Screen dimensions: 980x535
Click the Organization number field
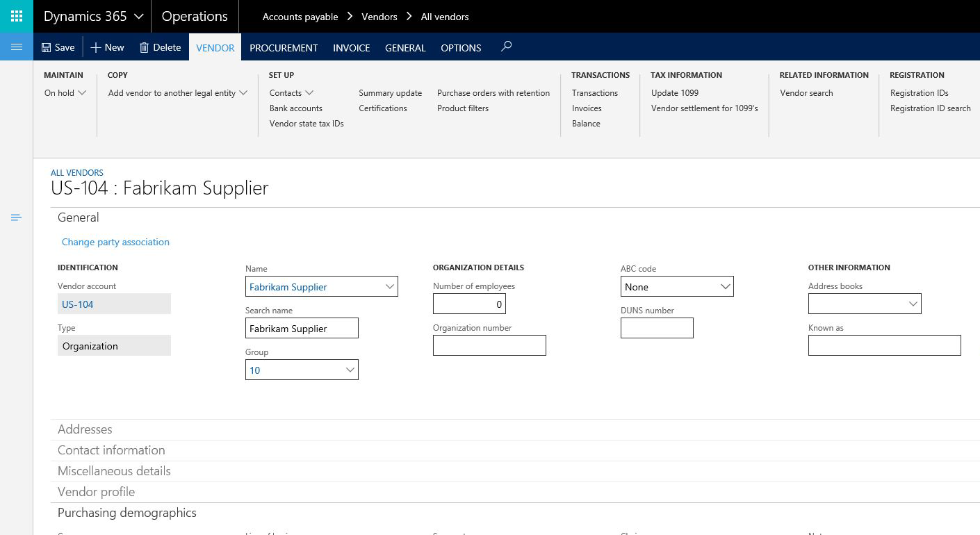pos(489,345)
